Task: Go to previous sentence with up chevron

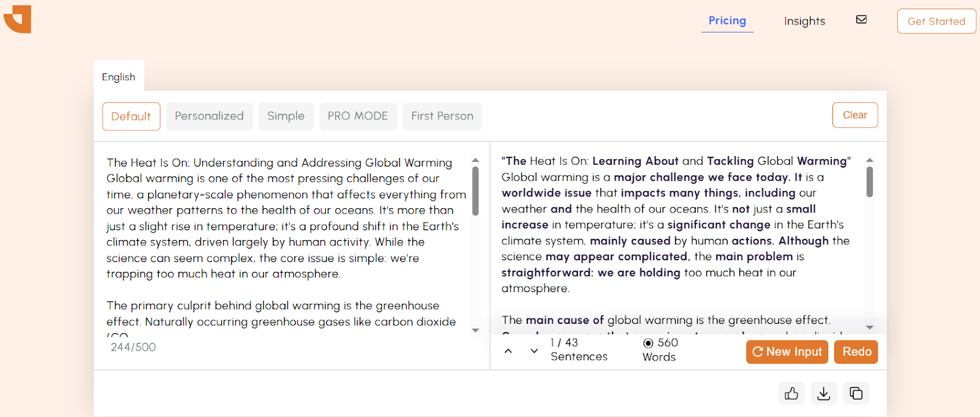Action: tap(508, 351)
